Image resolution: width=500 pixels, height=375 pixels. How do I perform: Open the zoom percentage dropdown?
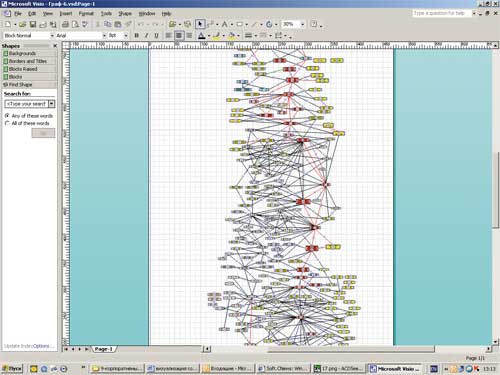303,24
